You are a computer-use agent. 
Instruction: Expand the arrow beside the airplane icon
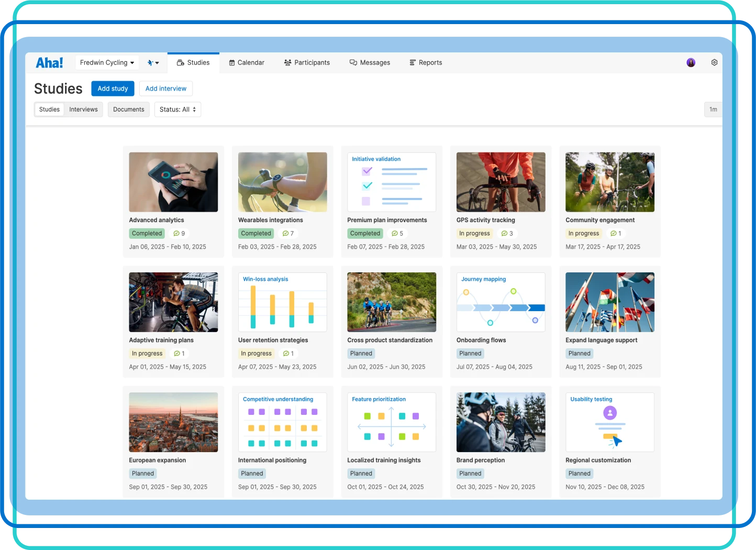pos(157,62)
